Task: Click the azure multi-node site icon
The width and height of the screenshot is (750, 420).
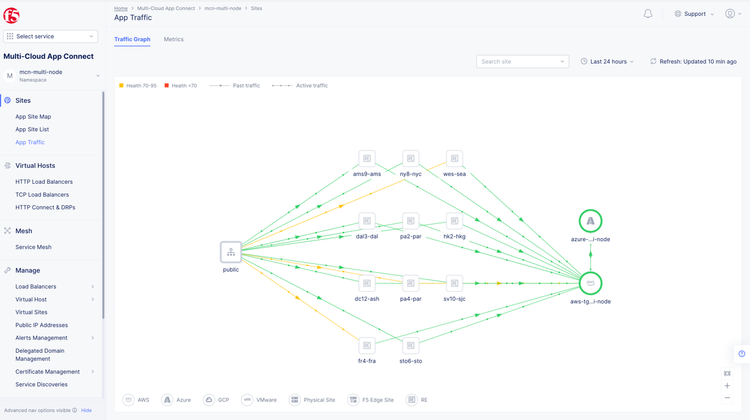Action: tap(590, 221)
